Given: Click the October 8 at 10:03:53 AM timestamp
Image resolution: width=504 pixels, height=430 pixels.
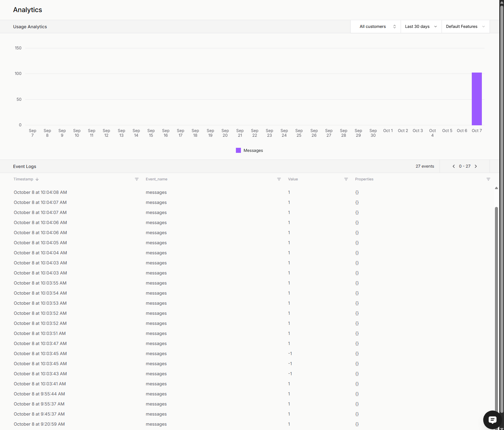Looking at the screenshot, I should (40, 303).
